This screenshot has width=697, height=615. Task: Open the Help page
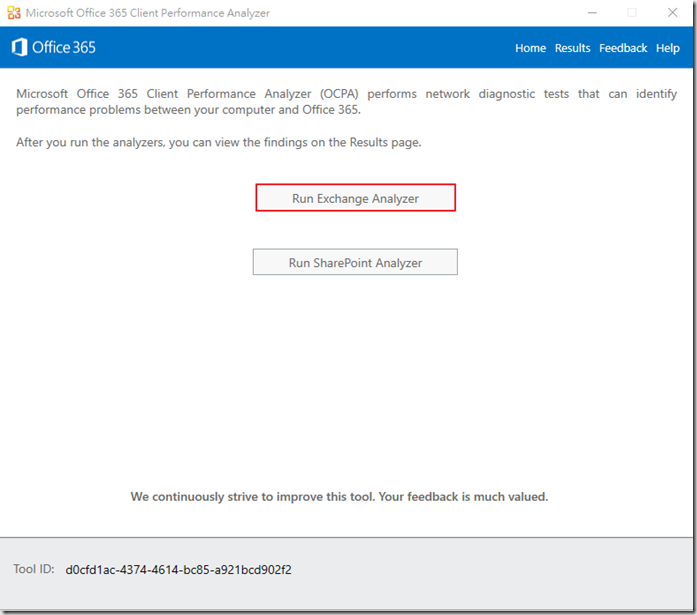coord(667,48)
